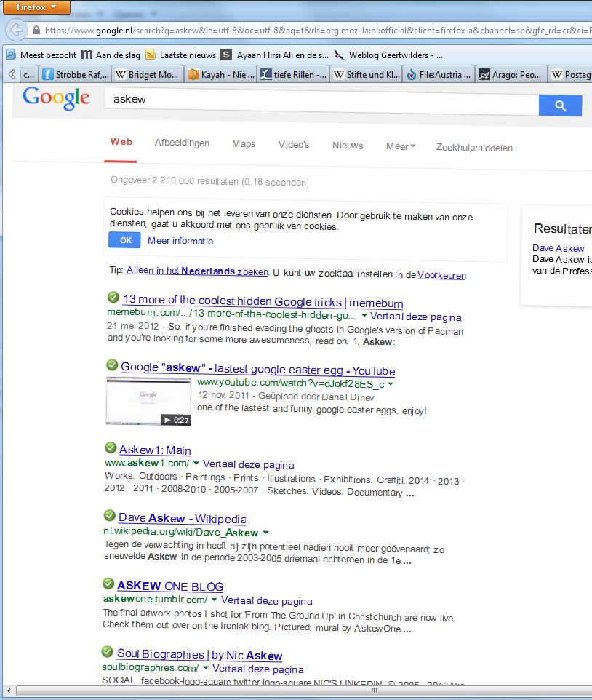Switch to the Bridget Mo... Wikipedia tab
This screenshot has height=700, width=592.
coord(147,74)
